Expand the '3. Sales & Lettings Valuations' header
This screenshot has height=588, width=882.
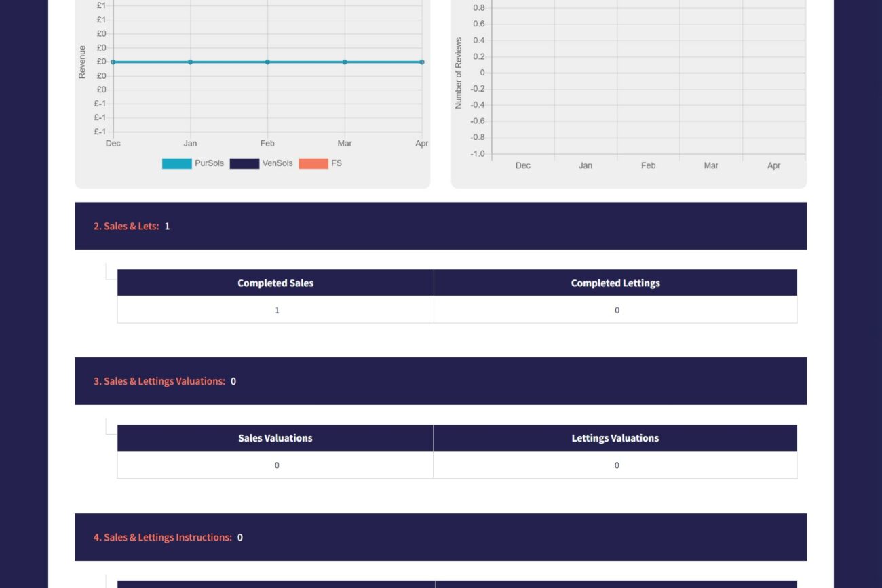(x=440, y=381)
